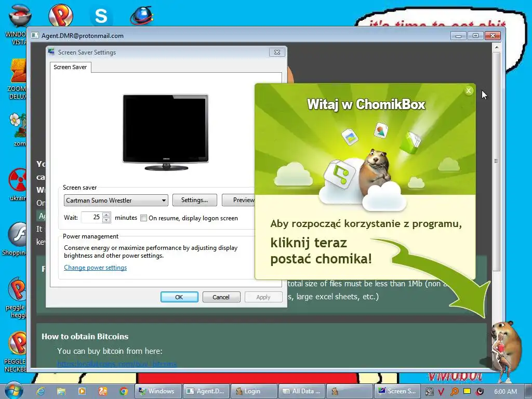Open the red P Peggle icon at top
Screen dimensions: 532x399
click(x=61, y=15)
